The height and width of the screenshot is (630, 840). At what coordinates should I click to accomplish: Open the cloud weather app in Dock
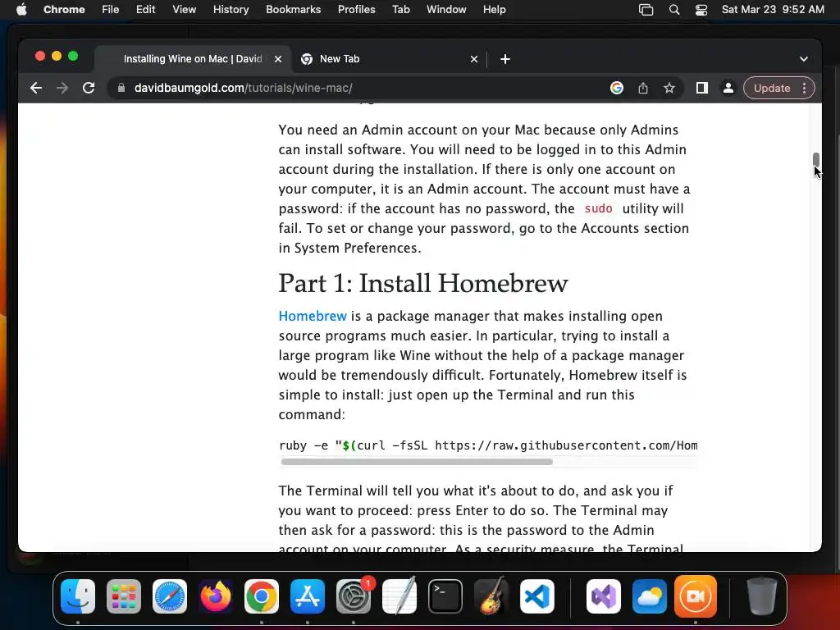point(650,596)
